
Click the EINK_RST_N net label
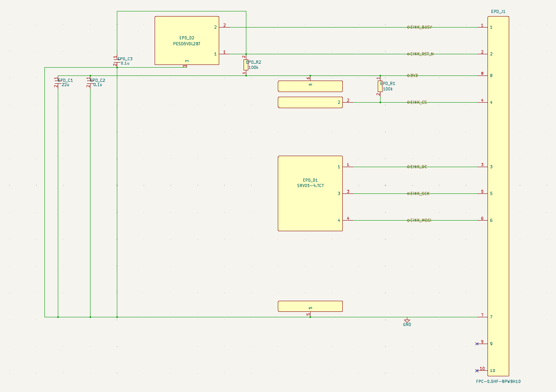click(420, 54)
